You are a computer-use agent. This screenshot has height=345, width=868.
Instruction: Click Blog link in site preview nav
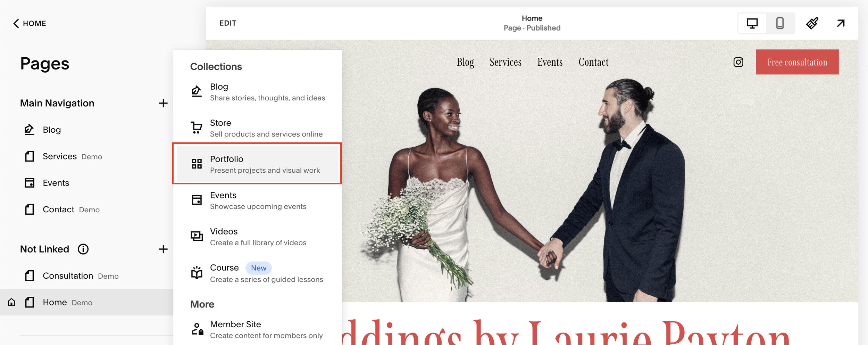(465, 62)
